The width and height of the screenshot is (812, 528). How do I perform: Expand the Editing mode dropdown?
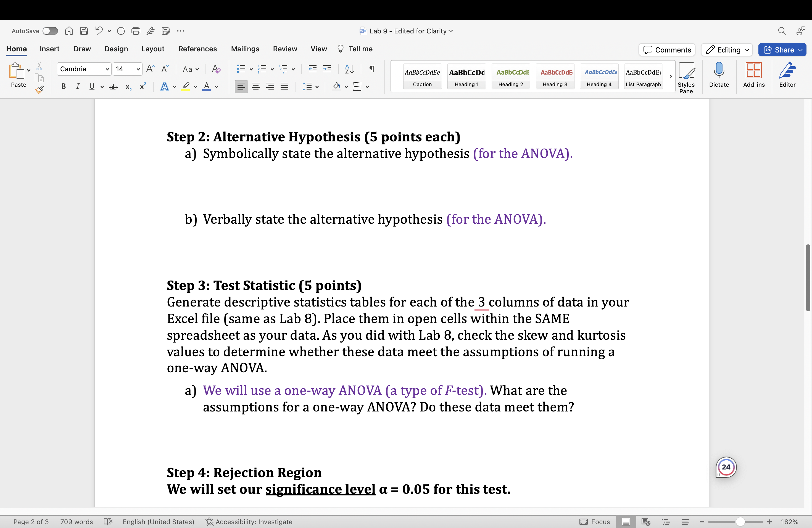(x=726, y=50)
